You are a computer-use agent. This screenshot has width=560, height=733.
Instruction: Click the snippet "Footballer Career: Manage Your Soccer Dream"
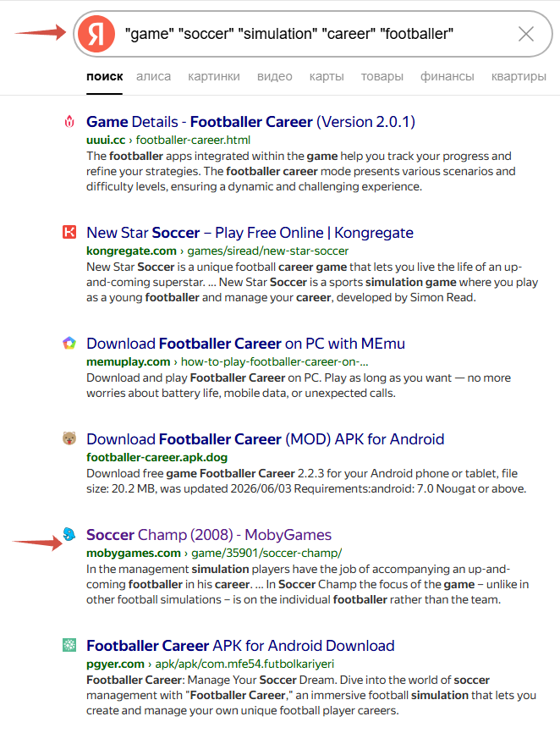pos(311,695)
